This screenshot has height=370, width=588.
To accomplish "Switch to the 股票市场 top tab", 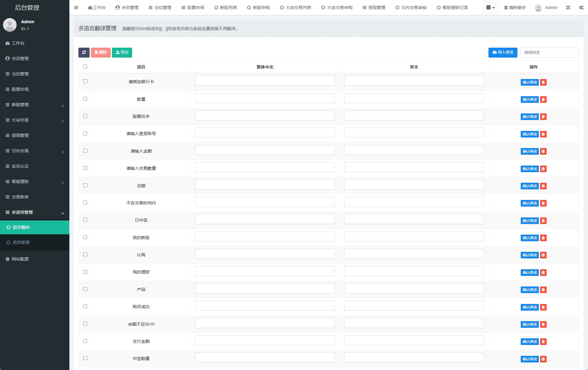I will tap(193, 8).
